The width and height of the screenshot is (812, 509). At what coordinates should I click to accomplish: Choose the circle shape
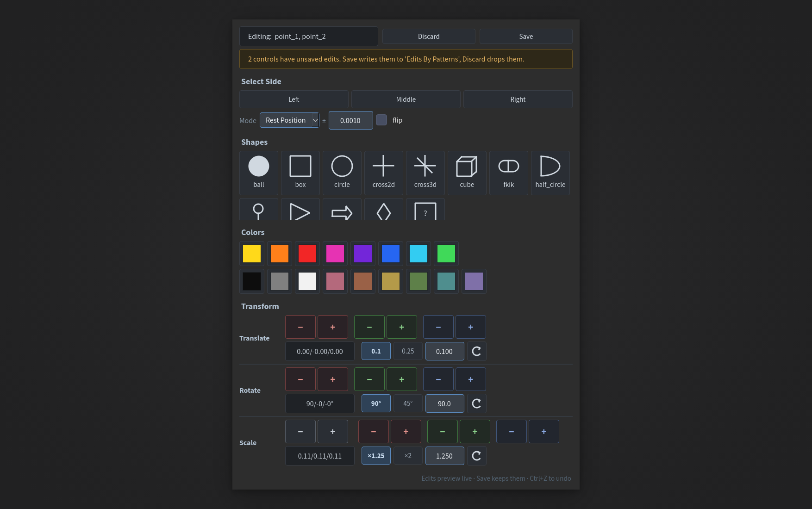pos(342,173)
